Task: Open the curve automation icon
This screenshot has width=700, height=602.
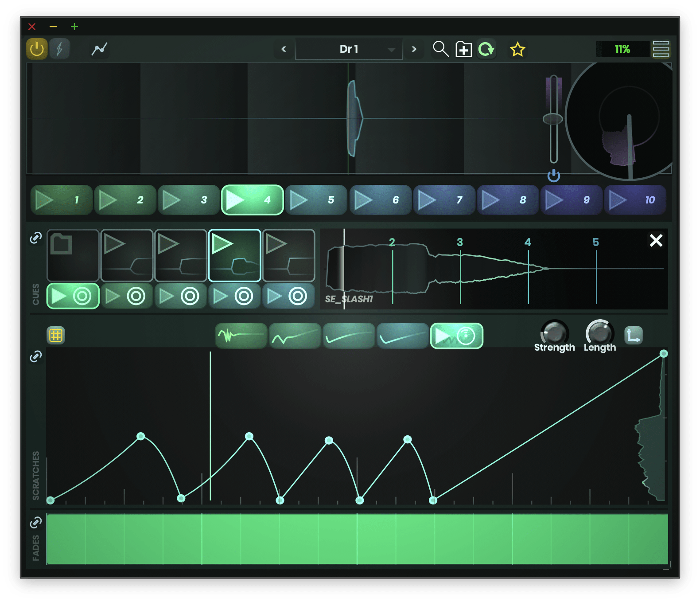Action: coord(100,49)
